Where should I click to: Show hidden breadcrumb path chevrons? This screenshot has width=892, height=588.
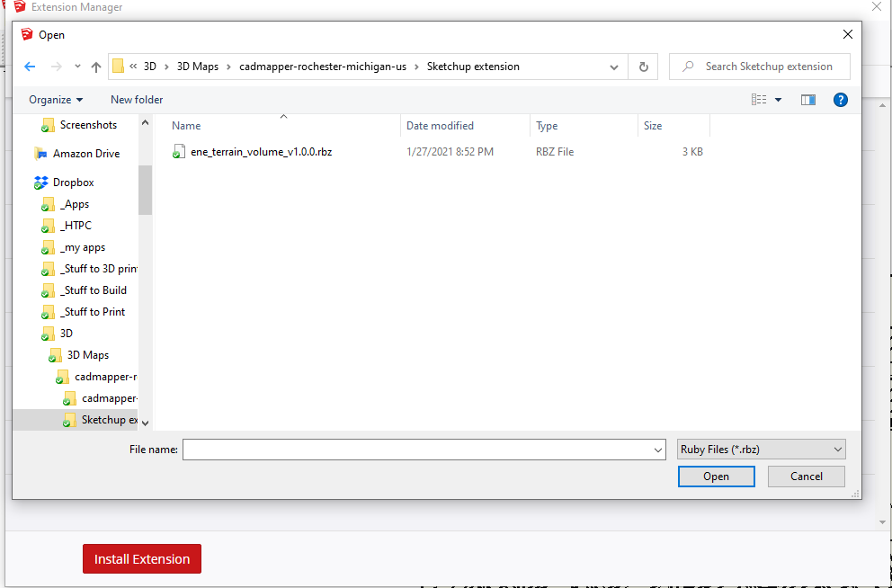coord(133,67)
